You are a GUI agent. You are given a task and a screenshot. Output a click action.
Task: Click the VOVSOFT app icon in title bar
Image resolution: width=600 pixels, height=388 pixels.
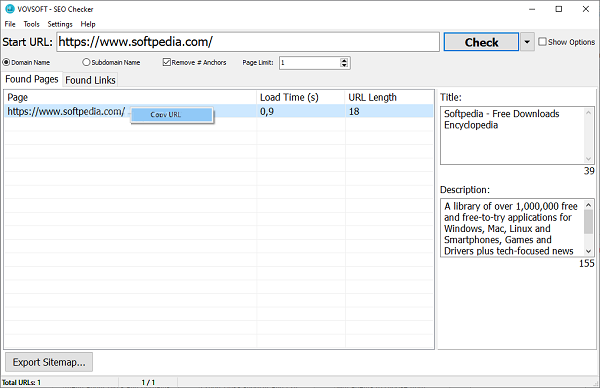coord(10,9)
